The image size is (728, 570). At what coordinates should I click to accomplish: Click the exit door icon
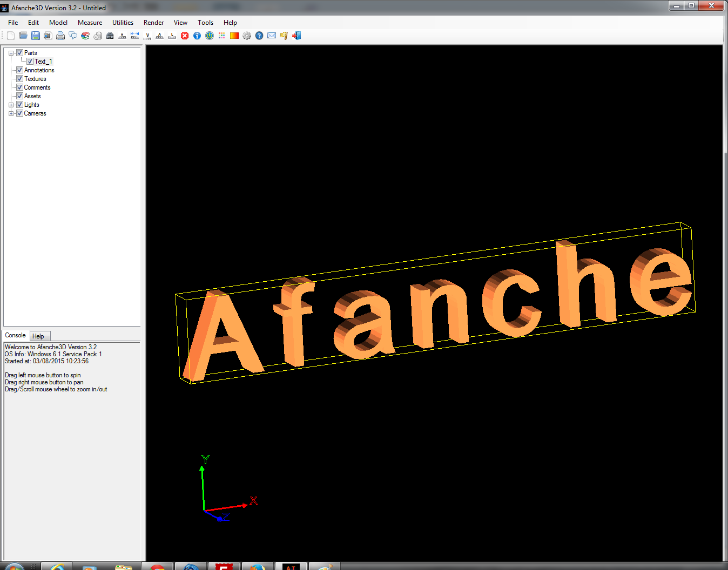[296, 36]
